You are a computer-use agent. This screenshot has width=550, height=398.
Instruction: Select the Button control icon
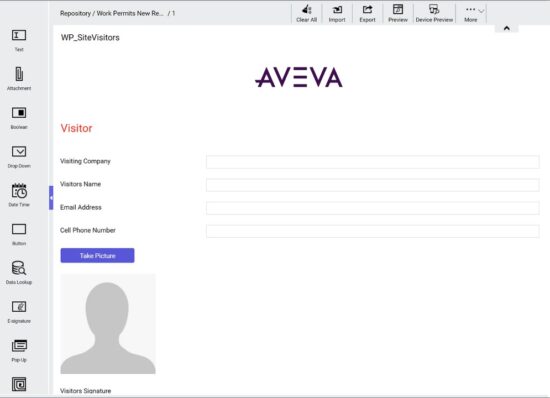coord(19,229)
